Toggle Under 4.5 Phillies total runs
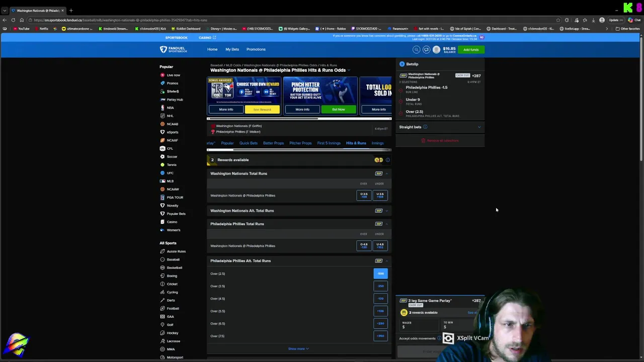 (380, 245)
